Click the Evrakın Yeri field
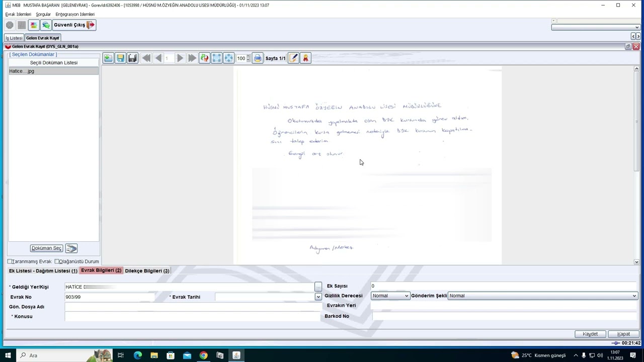644x362 pixels. (504, 306)
